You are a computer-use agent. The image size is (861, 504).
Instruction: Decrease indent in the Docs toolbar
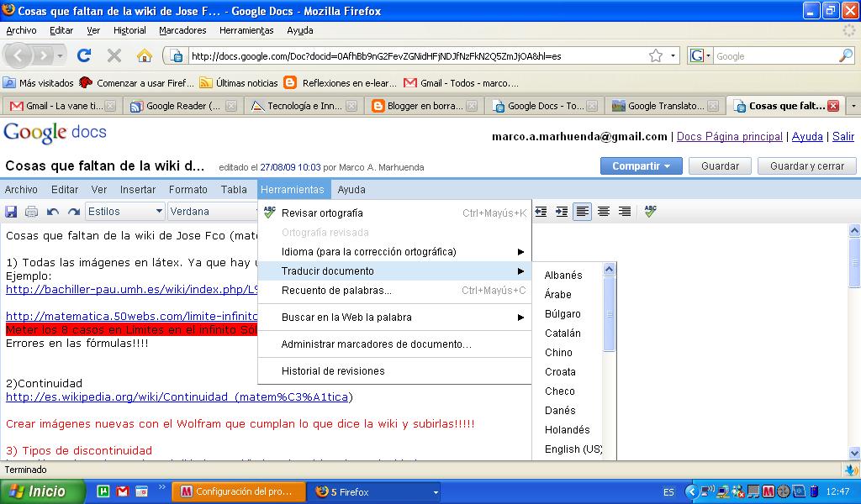click(541, 212)
